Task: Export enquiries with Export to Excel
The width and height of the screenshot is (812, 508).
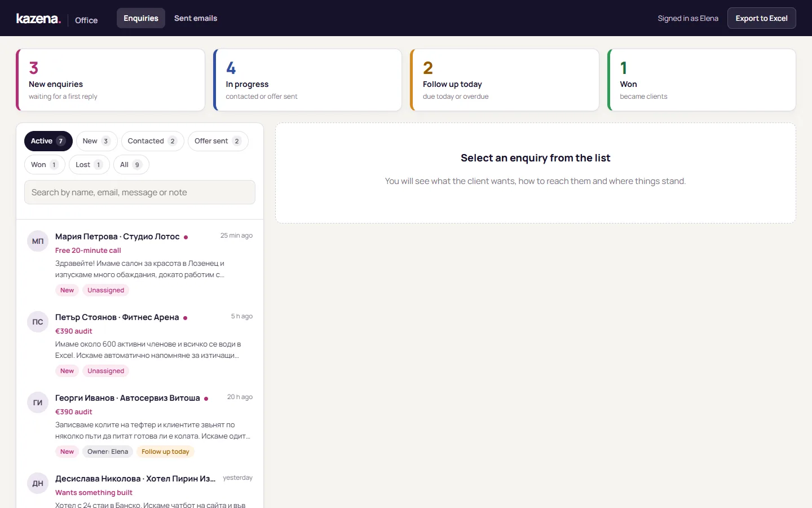Action: point(761,18)
